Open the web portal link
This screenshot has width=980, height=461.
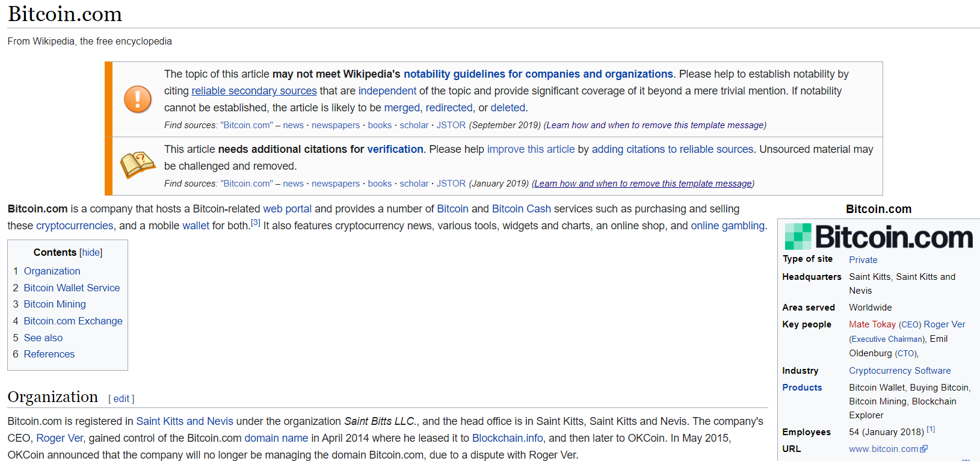pyautogui.click(x=287, y=209)
